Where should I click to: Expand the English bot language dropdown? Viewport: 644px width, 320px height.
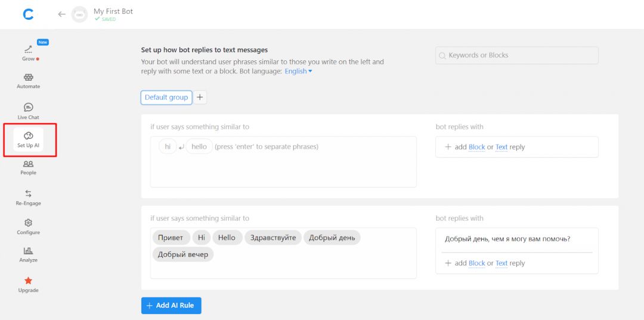298,71
